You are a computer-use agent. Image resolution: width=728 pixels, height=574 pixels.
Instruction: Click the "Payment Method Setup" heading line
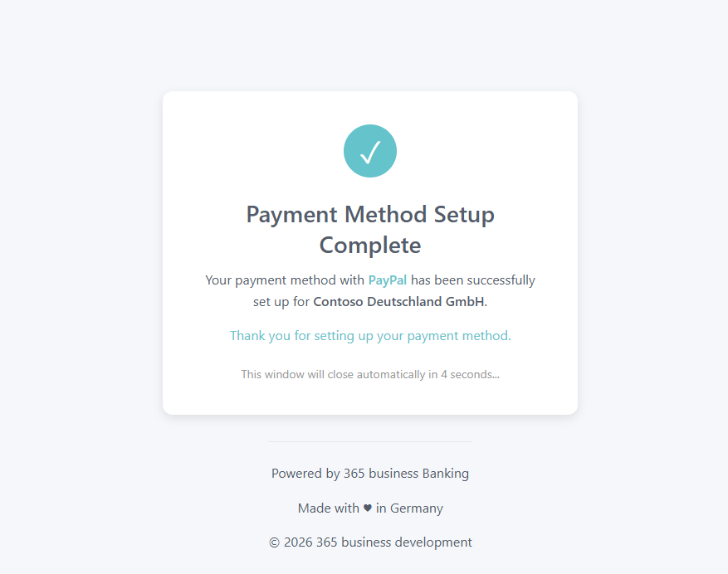[x=370, y=215]
